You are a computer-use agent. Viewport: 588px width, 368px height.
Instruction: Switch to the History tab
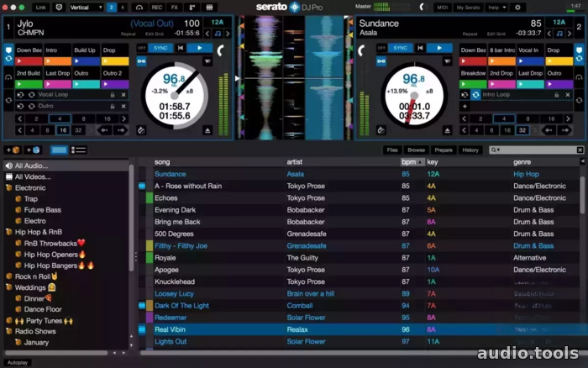pyautogui.click(x=470, y=150)
